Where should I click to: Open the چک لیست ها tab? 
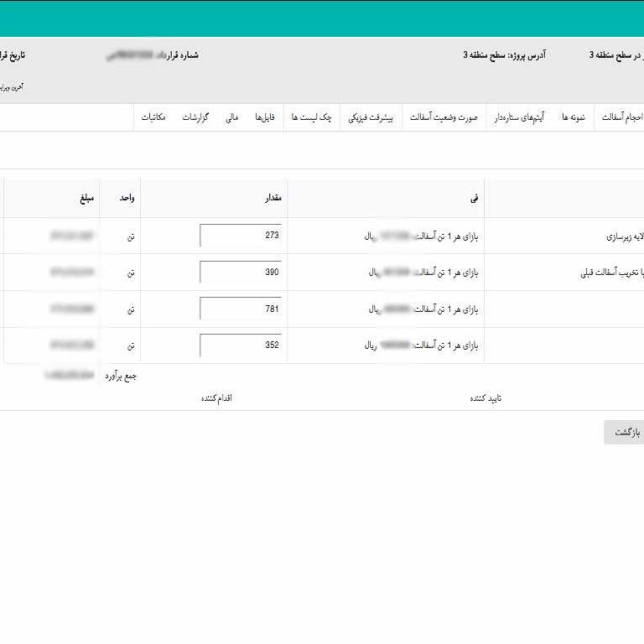pos(311,118)
